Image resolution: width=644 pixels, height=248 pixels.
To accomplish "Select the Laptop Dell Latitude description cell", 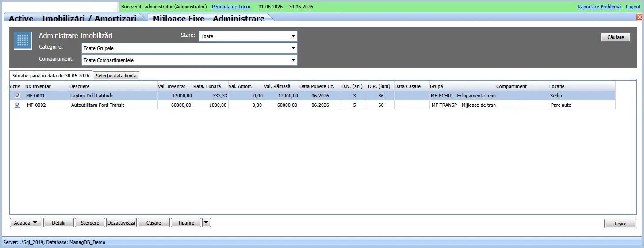I will [x=113, y=95].
